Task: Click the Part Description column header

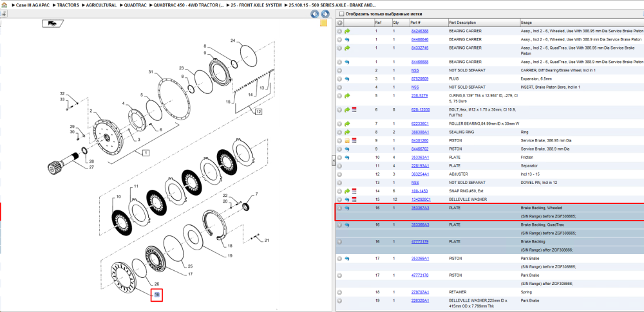Action: coord(483,23)
